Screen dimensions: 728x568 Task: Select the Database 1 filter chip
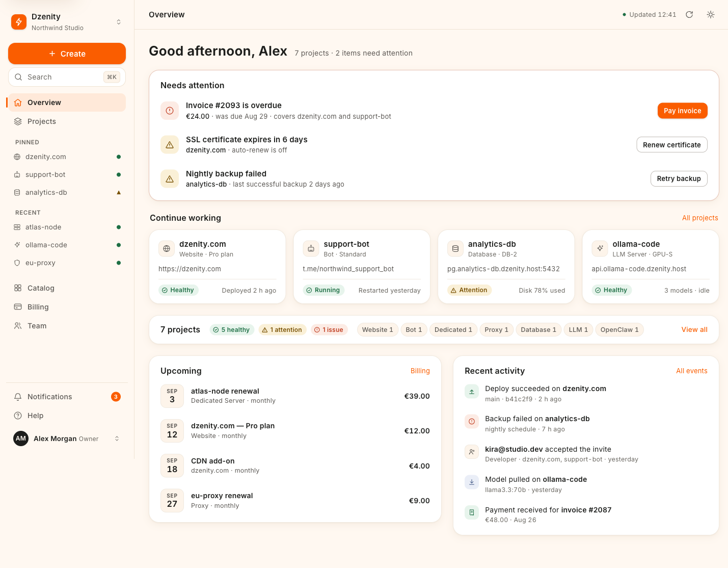point(538,330)
